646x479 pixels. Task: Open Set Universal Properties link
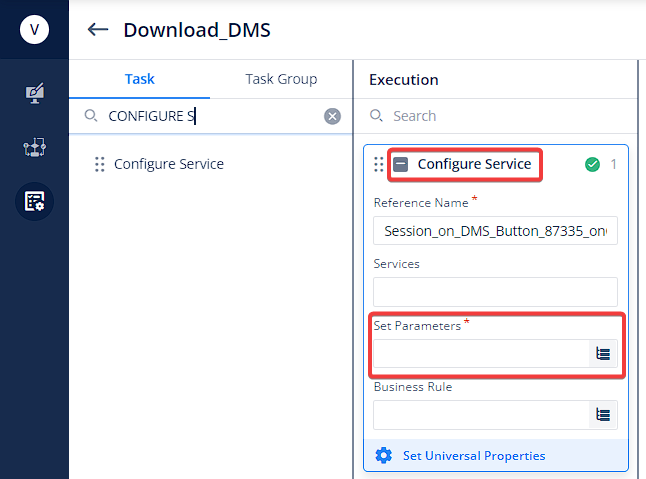tap(474, 456)
